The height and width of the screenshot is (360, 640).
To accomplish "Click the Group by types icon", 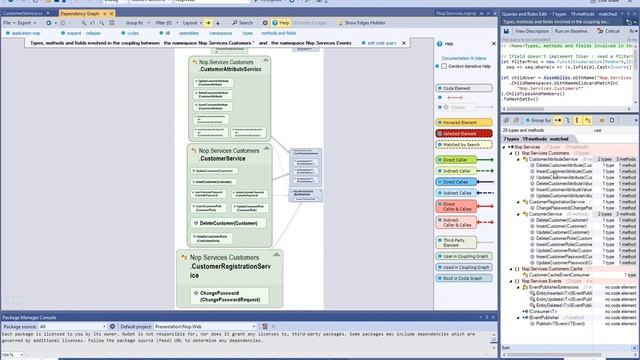I will click(x=588, y=120).
